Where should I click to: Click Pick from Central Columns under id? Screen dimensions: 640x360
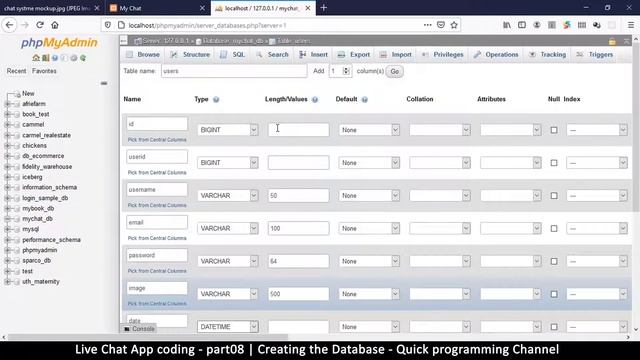pos(157,140)
